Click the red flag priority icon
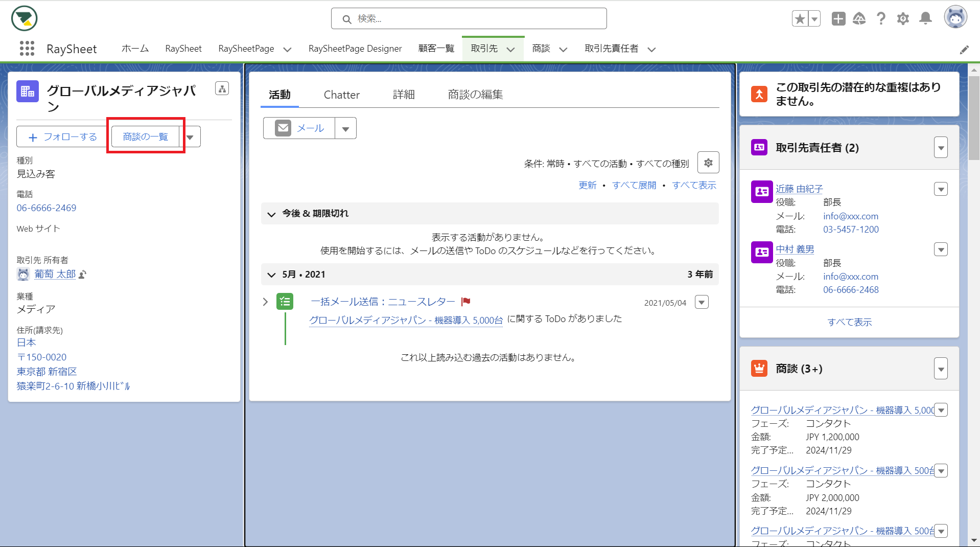Viewport: 980px width, 547px height. 465,302
